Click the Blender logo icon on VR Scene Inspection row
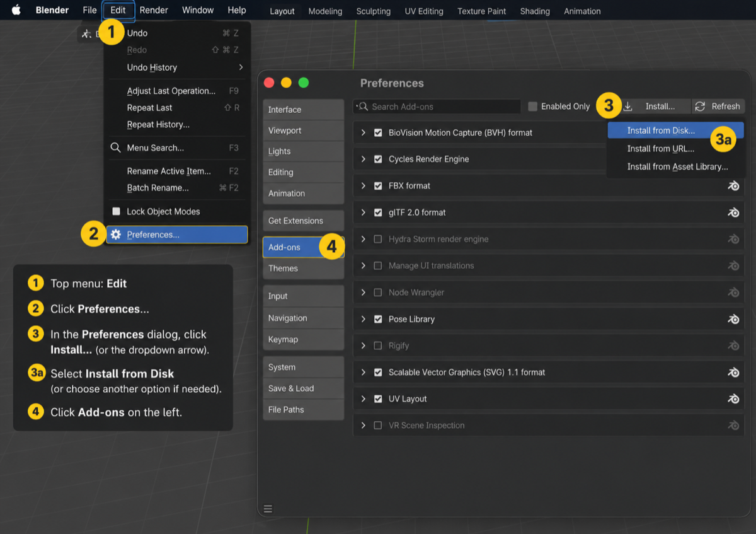Viewport: 756px width, 534px height. coord(733,425)
